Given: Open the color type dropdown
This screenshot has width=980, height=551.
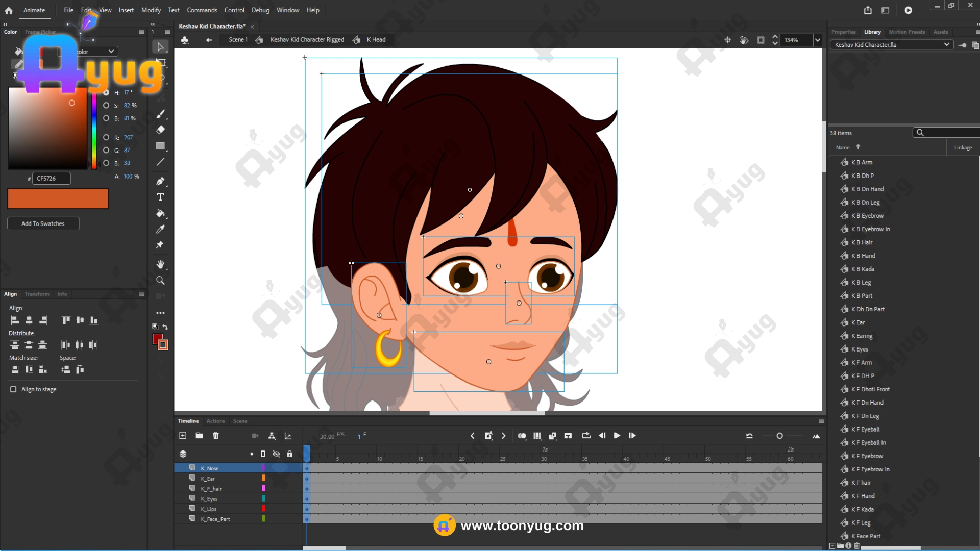Looking at the screenshot, I should coord(110,52).
